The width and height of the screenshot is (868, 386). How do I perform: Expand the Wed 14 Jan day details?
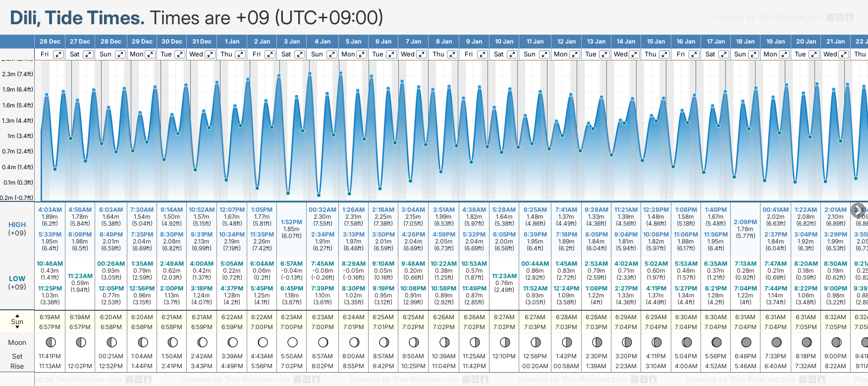pos(634,54)
